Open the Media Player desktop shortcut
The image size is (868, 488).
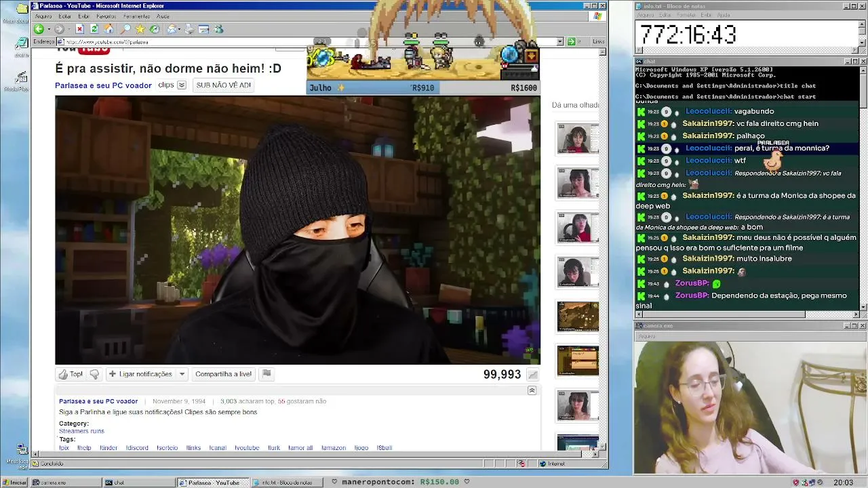[x=21, y=79]
